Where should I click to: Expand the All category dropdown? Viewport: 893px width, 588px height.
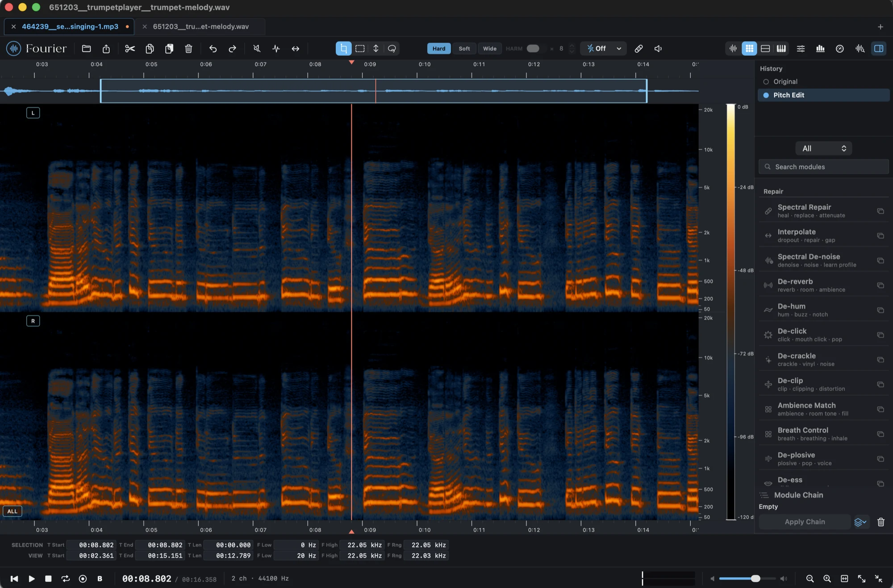click(823, 148)
